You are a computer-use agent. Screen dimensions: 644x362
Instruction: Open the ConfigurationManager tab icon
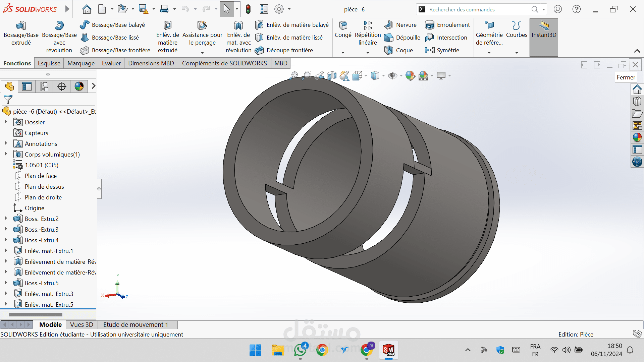(44, 86)
